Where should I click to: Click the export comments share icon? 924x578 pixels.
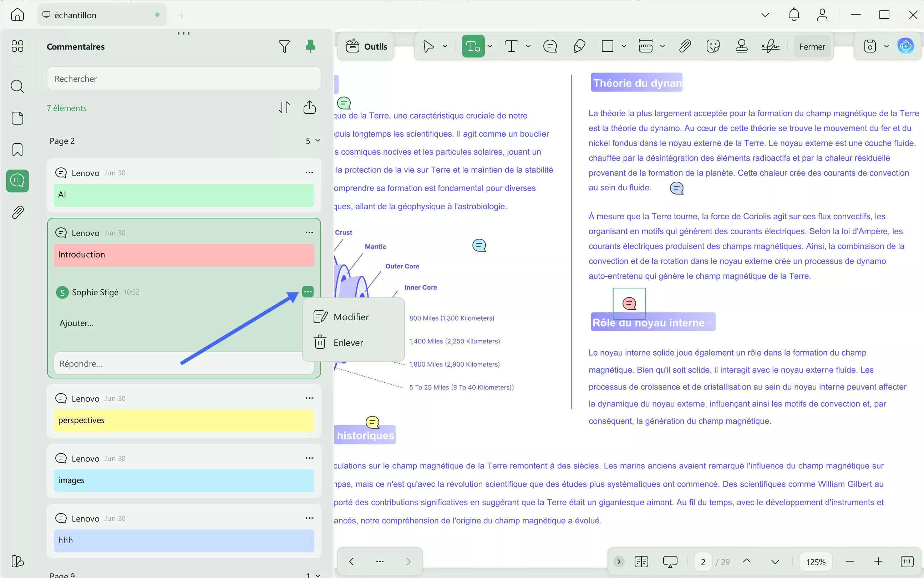[309, 107]
